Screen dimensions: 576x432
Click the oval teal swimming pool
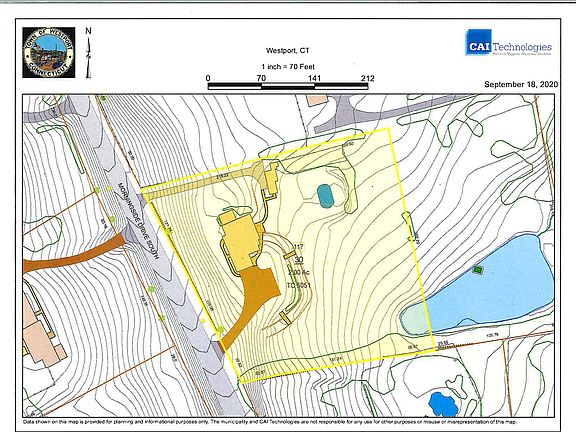[x=325, y=196]
